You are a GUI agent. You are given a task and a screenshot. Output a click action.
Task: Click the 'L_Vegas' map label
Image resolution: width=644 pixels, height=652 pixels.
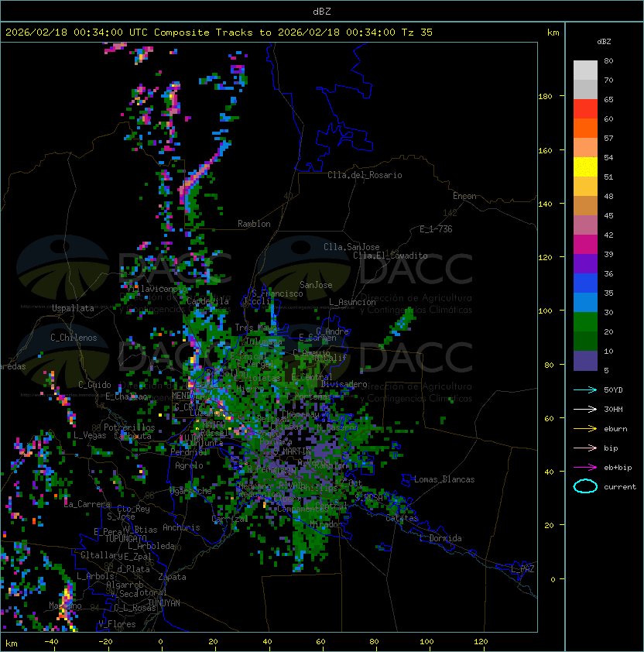90,435
